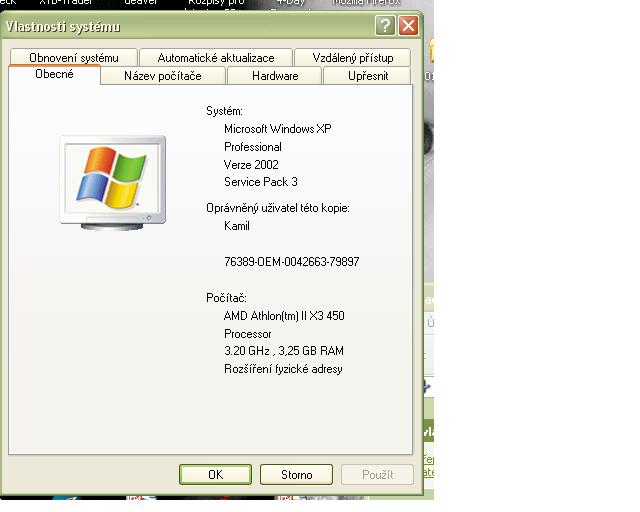The width and height of the screenshot is (640, 512).
Task: Click the 3.20 GHz, 3,25 GB RAM line
Action: tap(284, 351)
